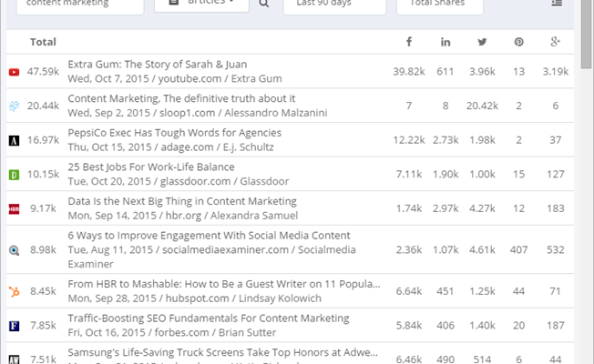The image size is (594, 364).
Task: Open PepsiCo Exec Has Tough Words article
Action: coord(175,133)
